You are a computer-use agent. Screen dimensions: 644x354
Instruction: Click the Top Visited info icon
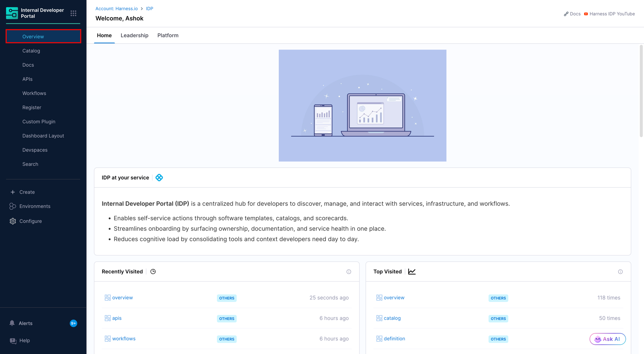[621, 272]
